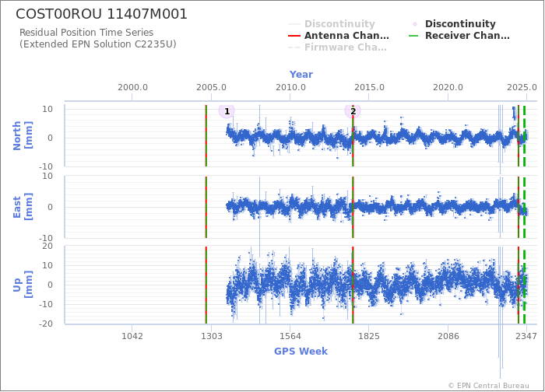
Task: Click the 2014 antenna change line in Up plot
Action: click(x=353, y=285)
